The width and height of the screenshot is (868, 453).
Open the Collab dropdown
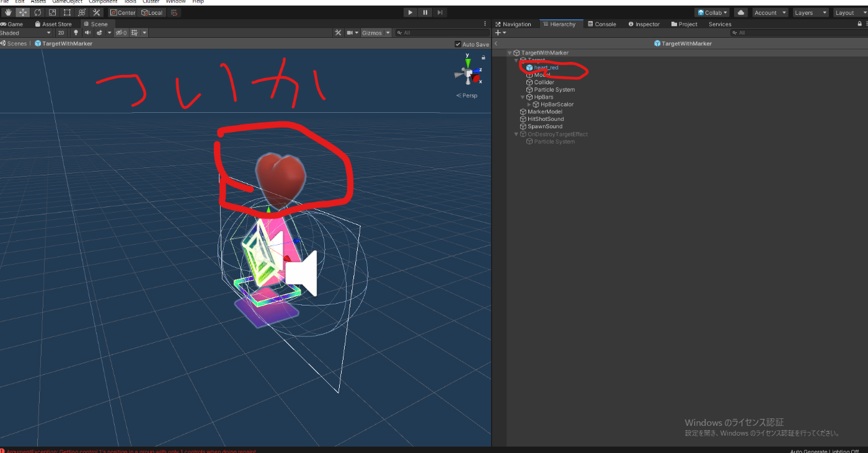pyautogui.click(x=712, y=12)
